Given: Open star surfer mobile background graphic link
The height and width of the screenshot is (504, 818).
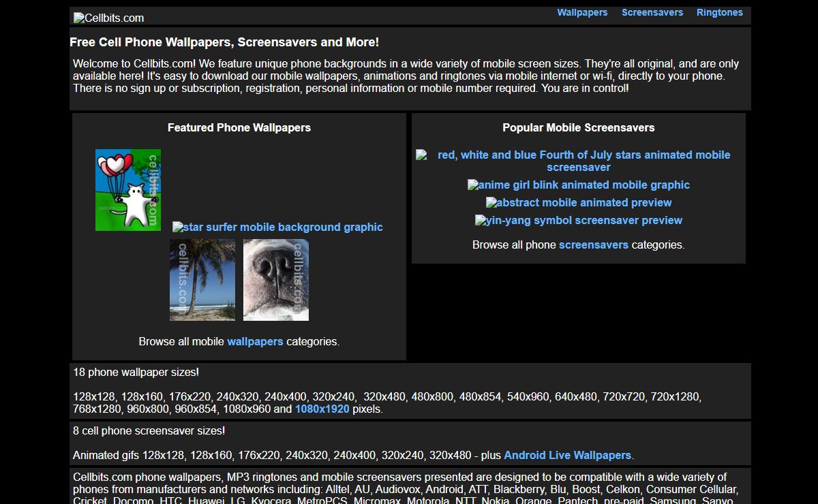Looking at the screenshot, I should (277, 227).
